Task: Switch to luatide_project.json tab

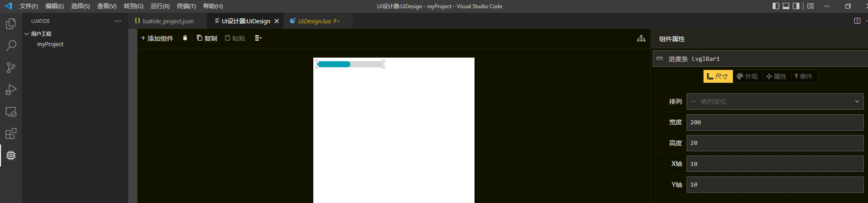Action: click(168, 21)
